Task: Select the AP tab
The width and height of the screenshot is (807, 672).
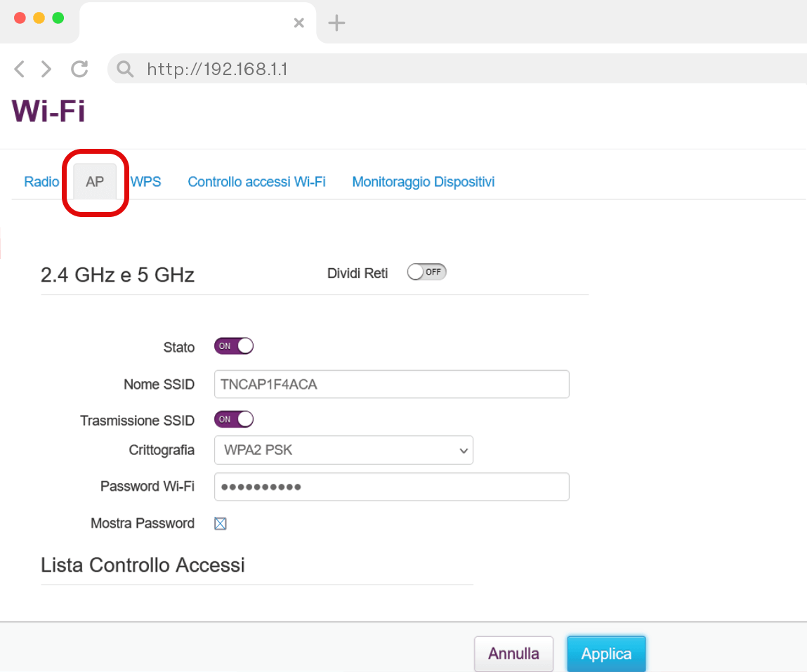Action: coord(95,182)
